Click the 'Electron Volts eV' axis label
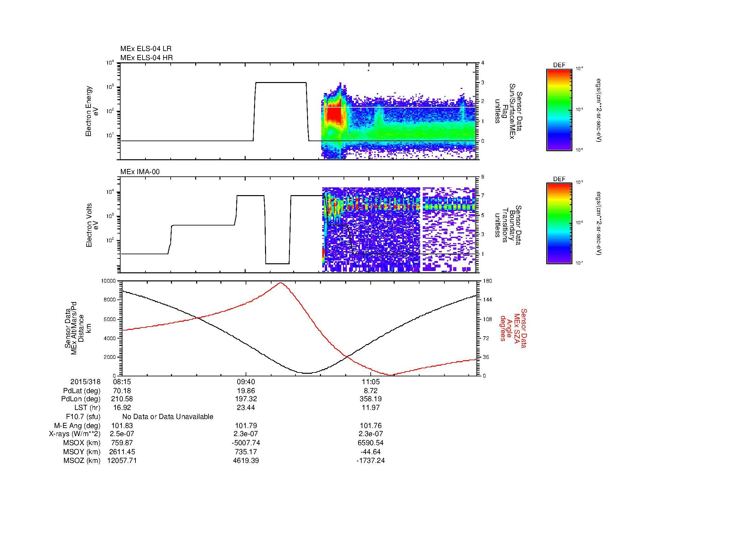The height and width of the screenshot is (534, 756). 92,225
